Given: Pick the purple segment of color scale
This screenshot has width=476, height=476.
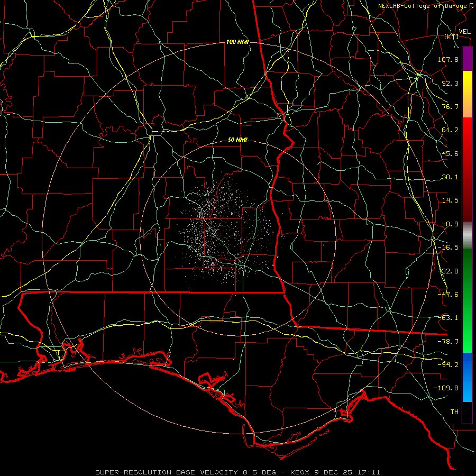Looking at the screenshot, I should [x=467, y=59].
